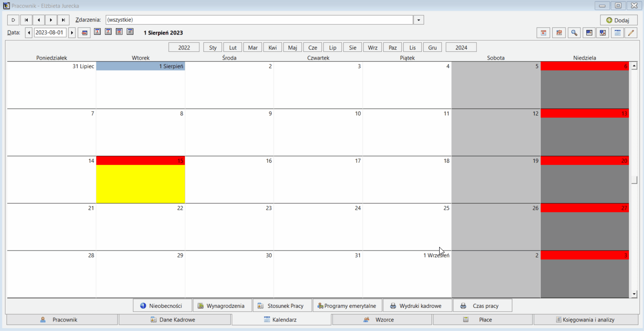The height and width of the screenshot is (331, 644).
Task: Move the date back with the left stepper arrow
Action: point(29,33)
